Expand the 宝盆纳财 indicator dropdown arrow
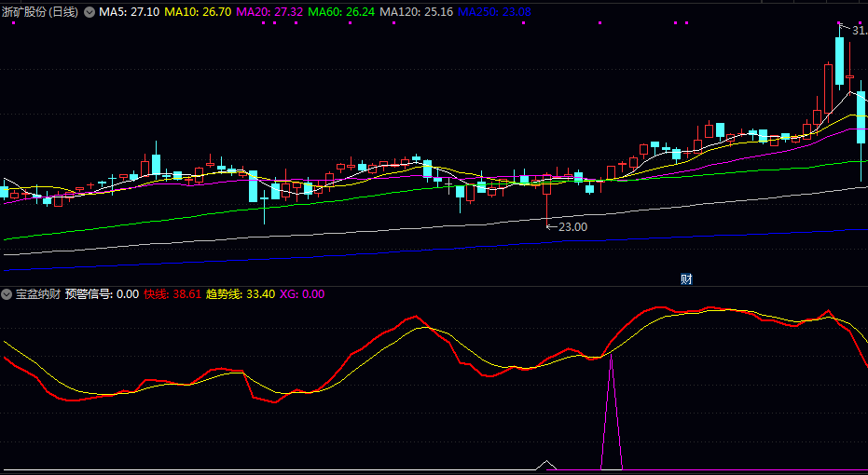Image resolution: width=868 pixels, height=475 pixels. click(7, 294)
